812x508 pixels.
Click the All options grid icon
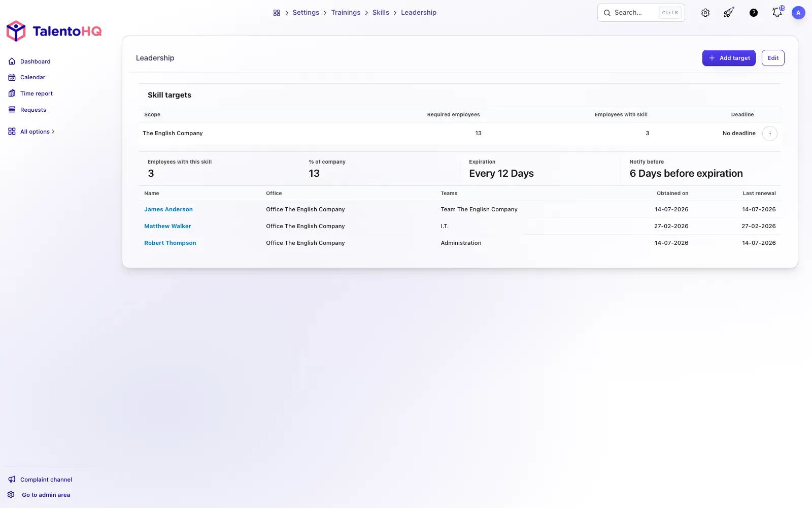click(x=12, y=132)
